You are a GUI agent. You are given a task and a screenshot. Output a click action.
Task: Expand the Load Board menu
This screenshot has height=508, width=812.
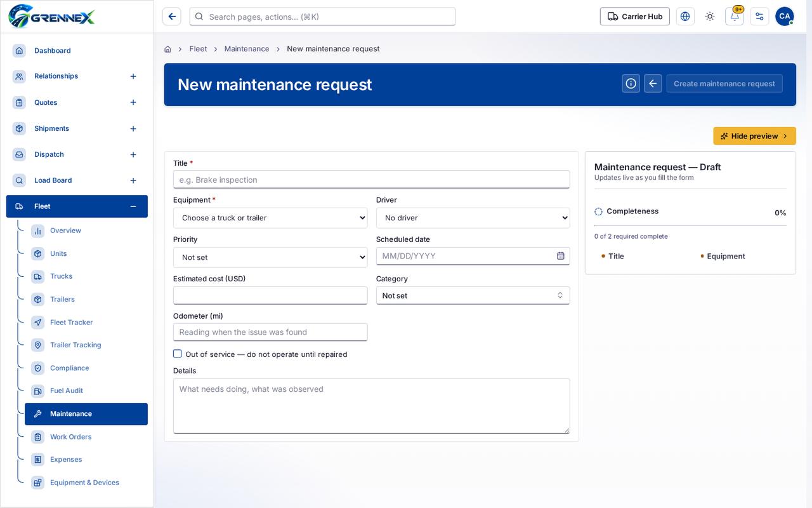coord(133,180)
